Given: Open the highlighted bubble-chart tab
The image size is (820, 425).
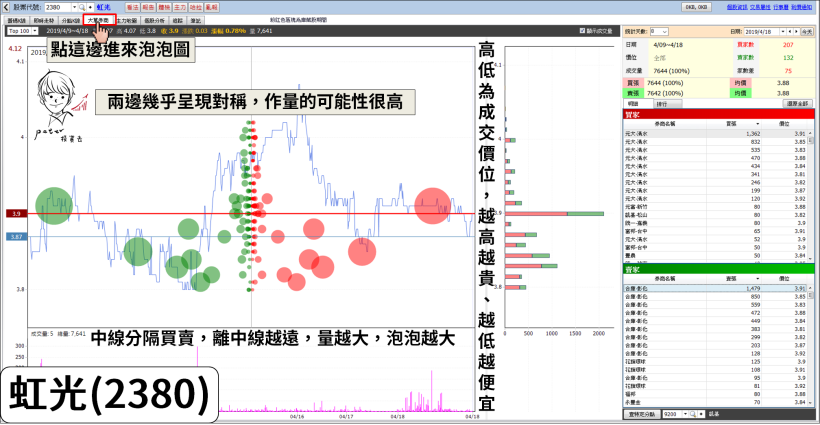Looking at the screenshot, I should point(98,20).
